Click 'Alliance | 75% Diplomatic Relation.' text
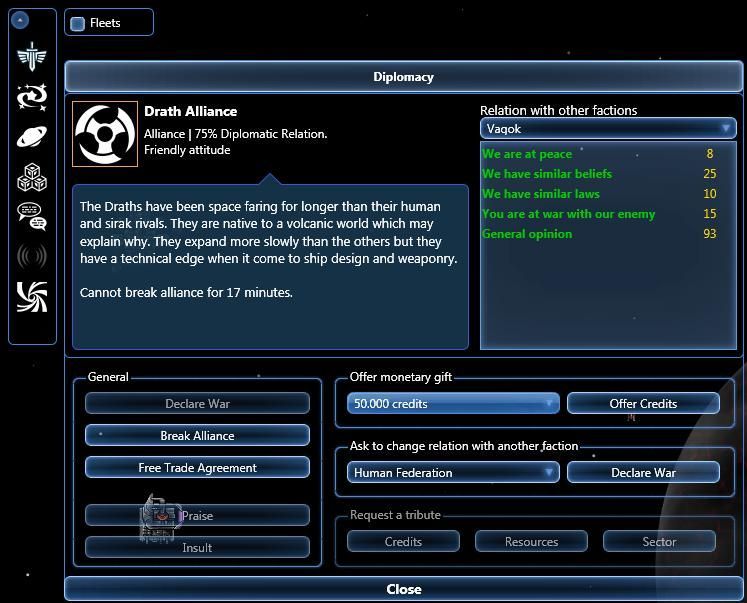This screenshot has width=747, height=603. click(235, 134)
